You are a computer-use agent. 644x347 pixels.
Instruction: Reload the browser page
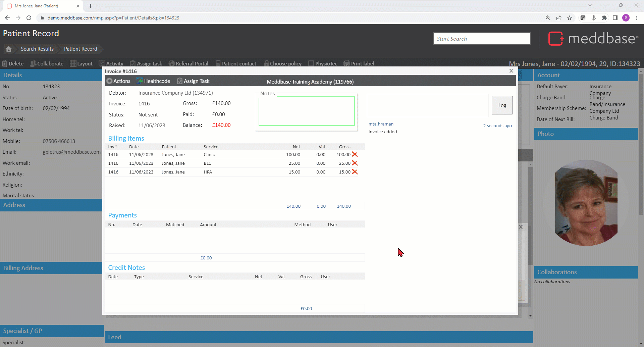click(x=29, y=18)
